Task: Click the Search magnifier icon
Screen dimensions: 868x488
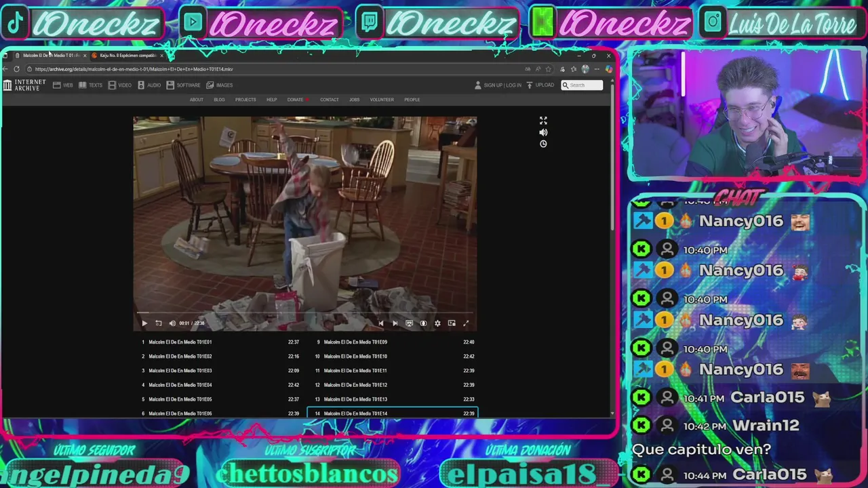Action: click(x=565, y=85)
